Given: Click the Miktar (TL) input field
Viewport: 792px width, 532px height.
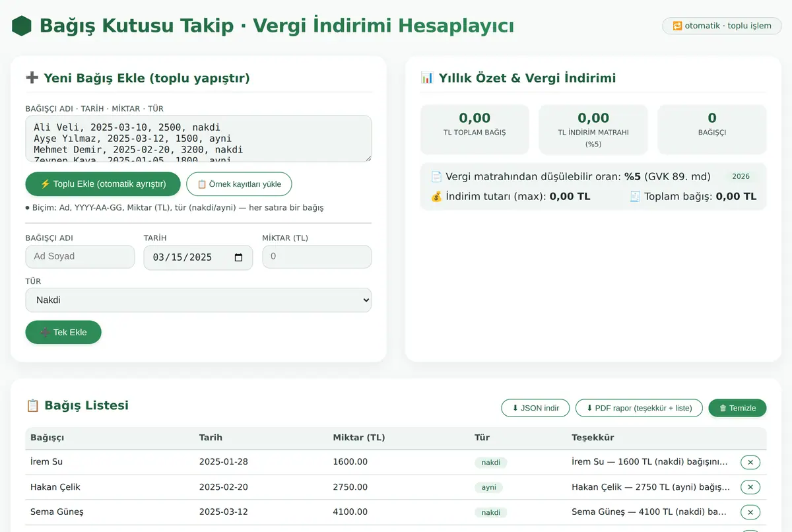Looking at the screenshot, I should point(317,257).
